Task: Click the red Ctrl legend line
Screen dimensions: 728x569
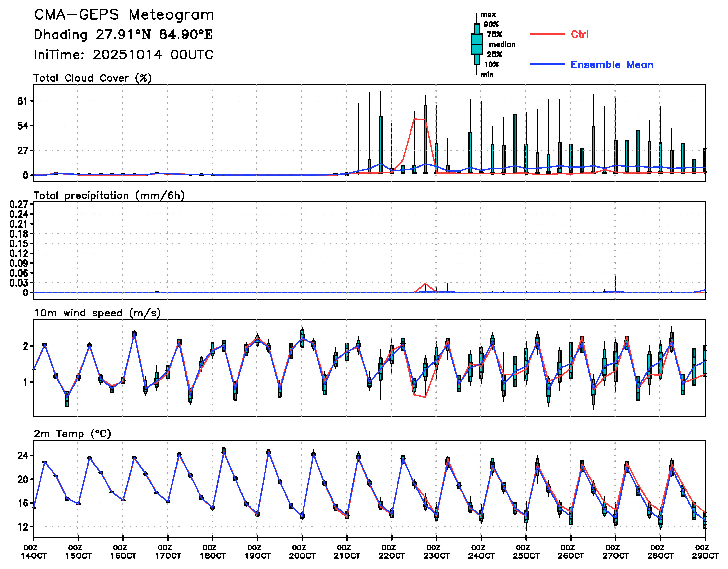Action: [x=547, y=34]
